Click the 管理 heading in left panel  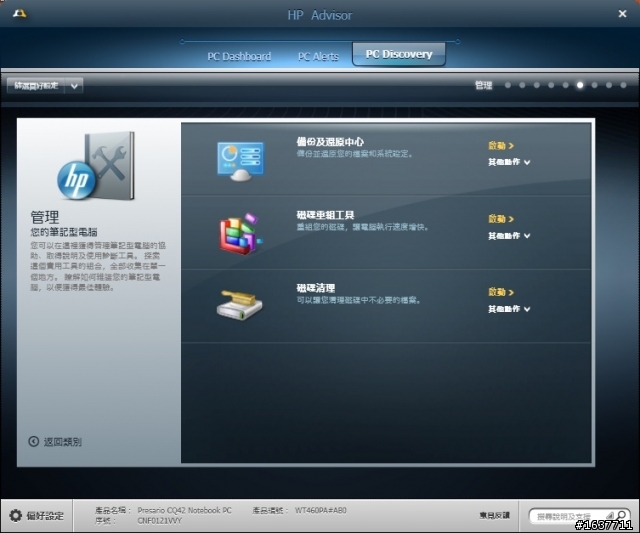pos(45,217)
